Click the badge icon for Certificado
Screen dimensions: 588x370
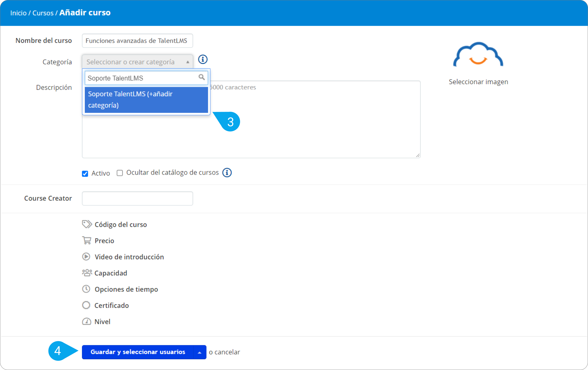point(86,305)
